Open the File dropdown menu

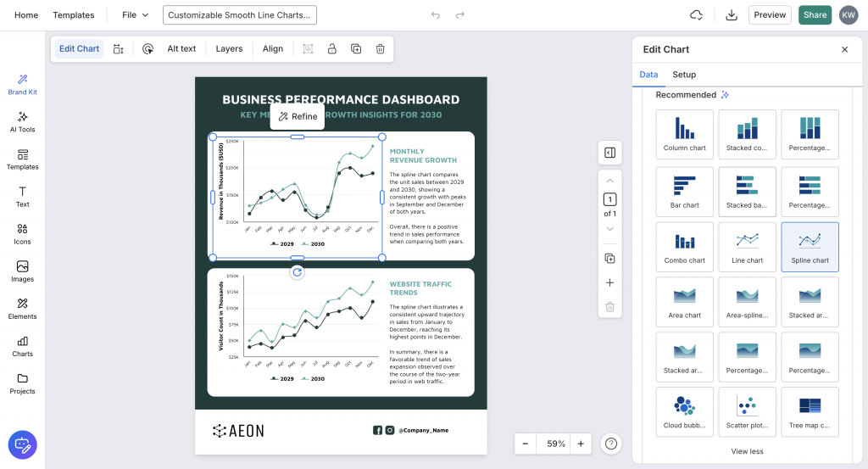pos(135,15)
